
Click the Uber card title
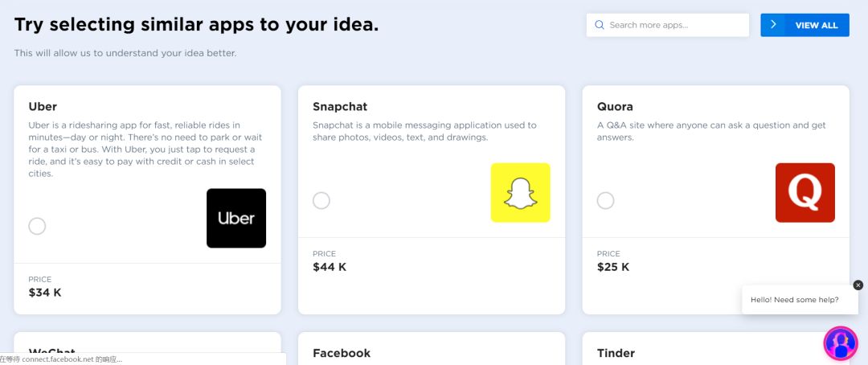[43, 106]
